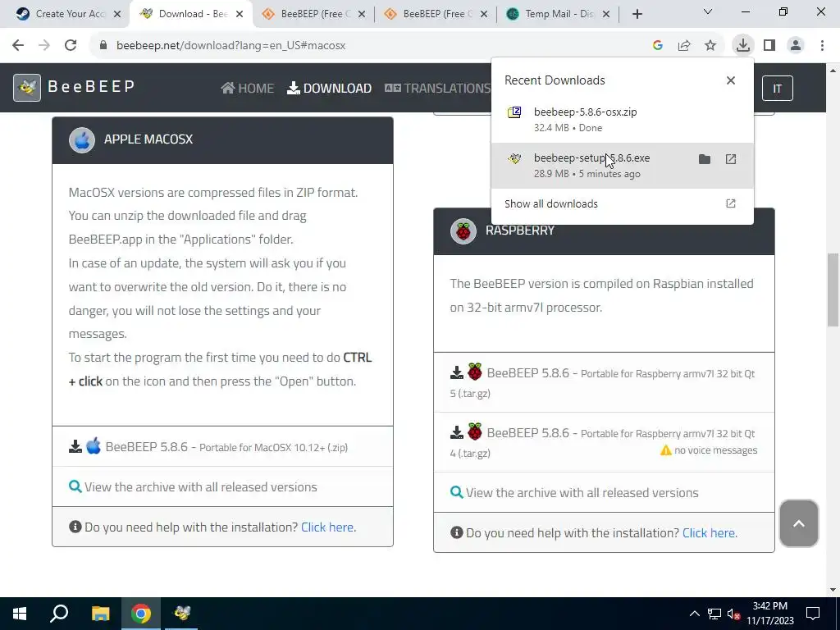Screen dimensions: 840x630
Task: Click the Apple icon in MACOSX header
Action: click(x=82, y=140)
